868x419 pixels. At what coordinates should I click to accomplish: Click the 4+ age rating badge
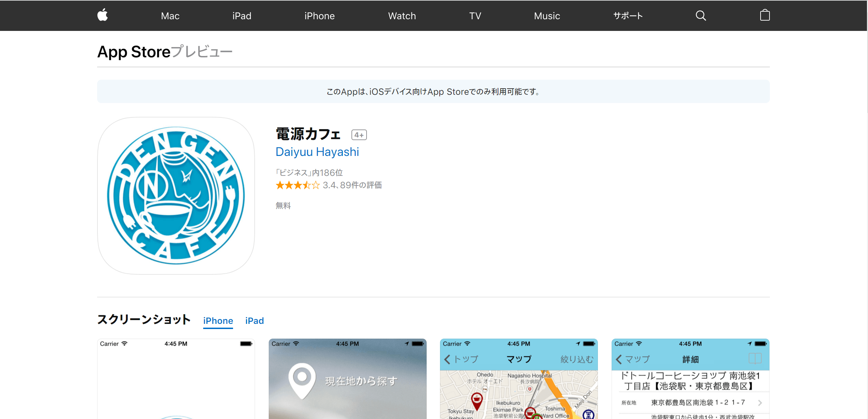[359, 135]
